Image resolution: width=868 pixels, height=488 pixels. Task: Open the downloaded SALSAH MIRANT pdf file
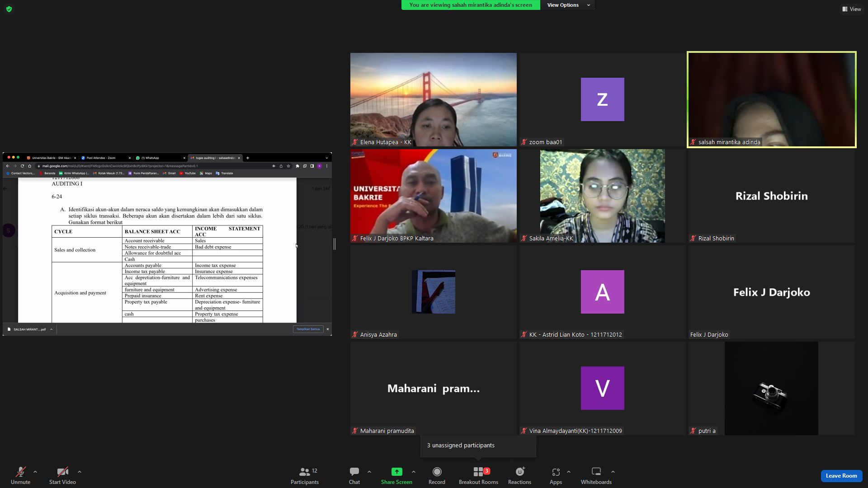pyautogui.click(x=27, y=329)
